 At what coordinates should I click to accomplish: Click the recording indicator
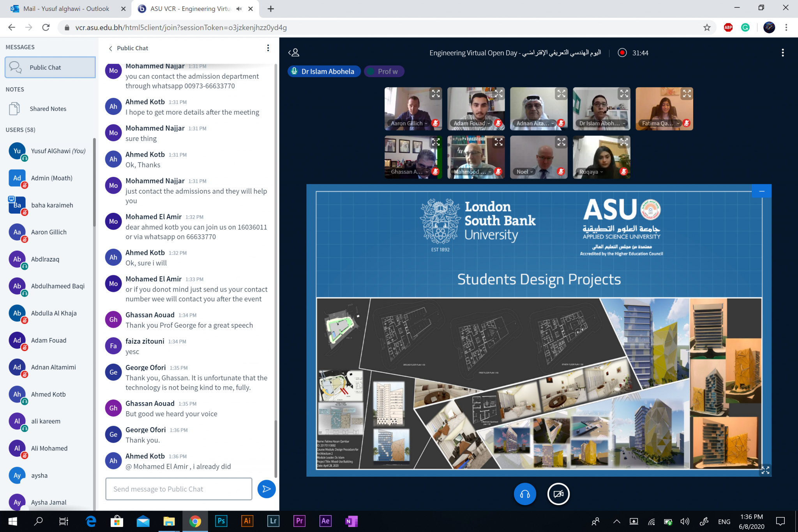622,53
